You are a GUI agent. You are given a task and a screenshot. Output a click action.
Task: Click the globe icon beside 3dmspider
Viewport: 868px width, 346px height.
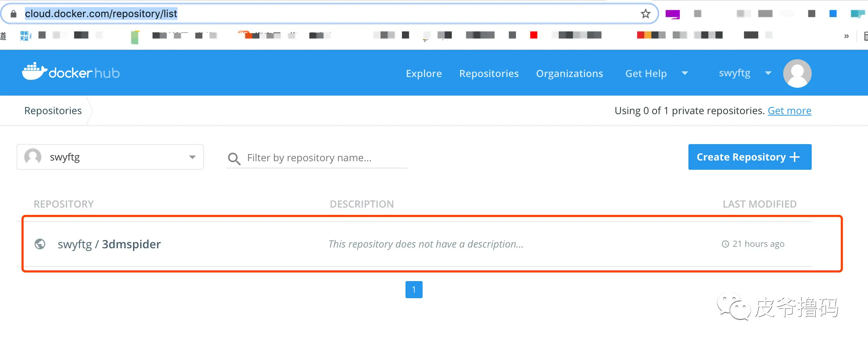(40, 244)
